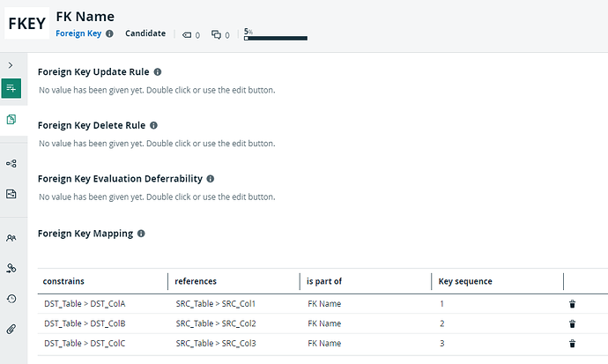Delete the DST_ColA mapping row

(x=572, y=304)
